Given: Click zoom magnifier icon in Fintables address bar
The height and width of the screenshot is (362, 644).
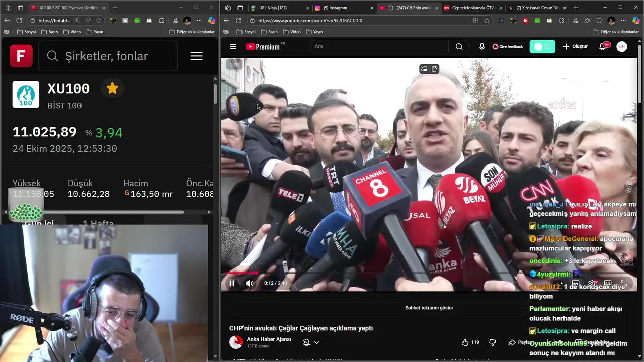Looking at the screenshot, I should [77, 20].
